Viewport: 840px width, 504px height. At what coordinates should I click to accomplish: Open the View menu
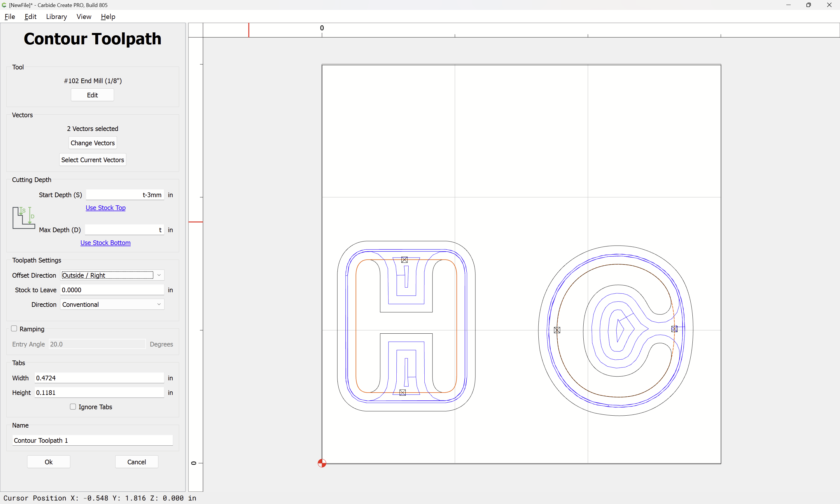(x=84, y=17)
